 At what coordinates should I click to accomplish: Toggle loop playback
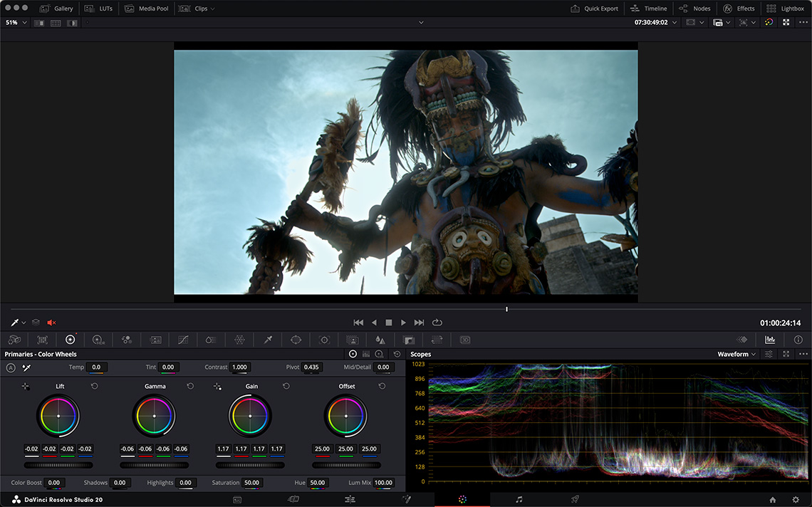pyautogui.click(x=437, y=323)
